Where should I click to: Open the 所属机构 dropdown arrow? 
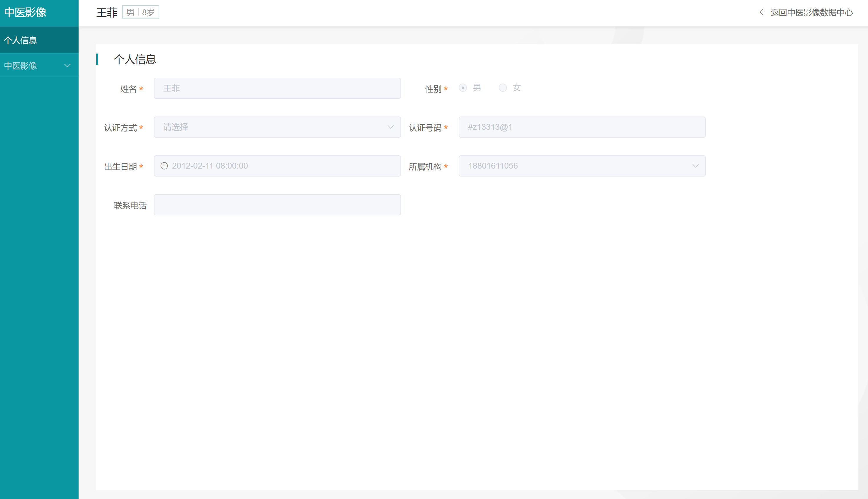(x=695, y=166)
